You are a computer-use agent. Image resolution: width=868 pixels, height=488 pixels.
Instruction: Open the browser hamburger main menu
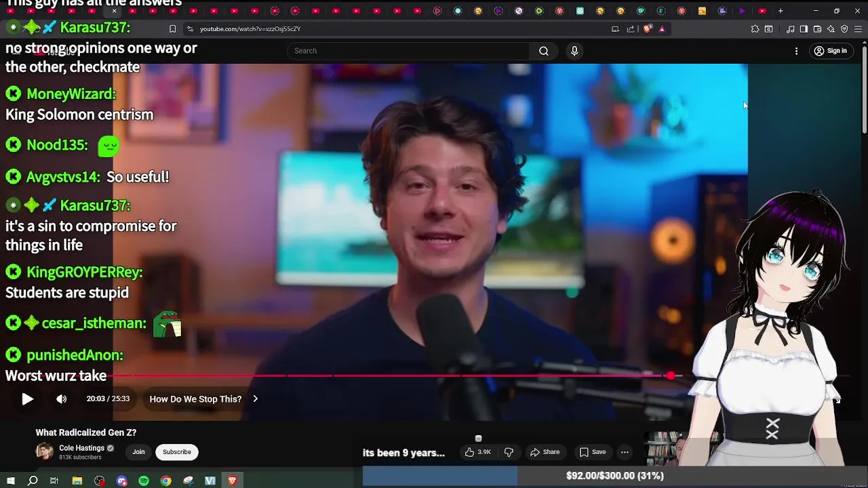point(858,29)
